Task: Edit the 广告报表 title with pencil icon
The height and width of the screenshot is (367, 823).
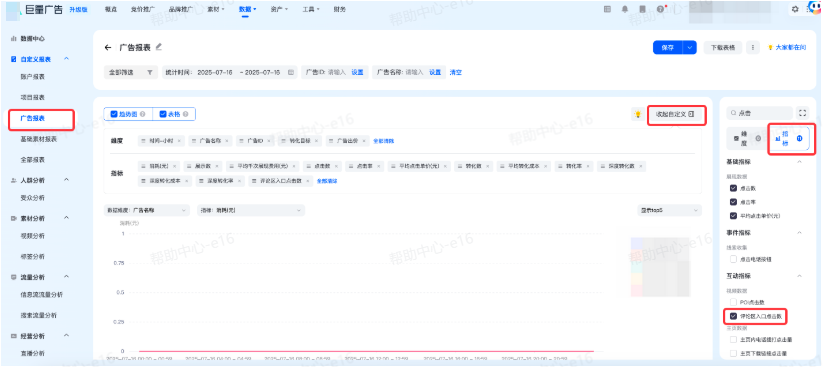Action: [x=159, y=47]
